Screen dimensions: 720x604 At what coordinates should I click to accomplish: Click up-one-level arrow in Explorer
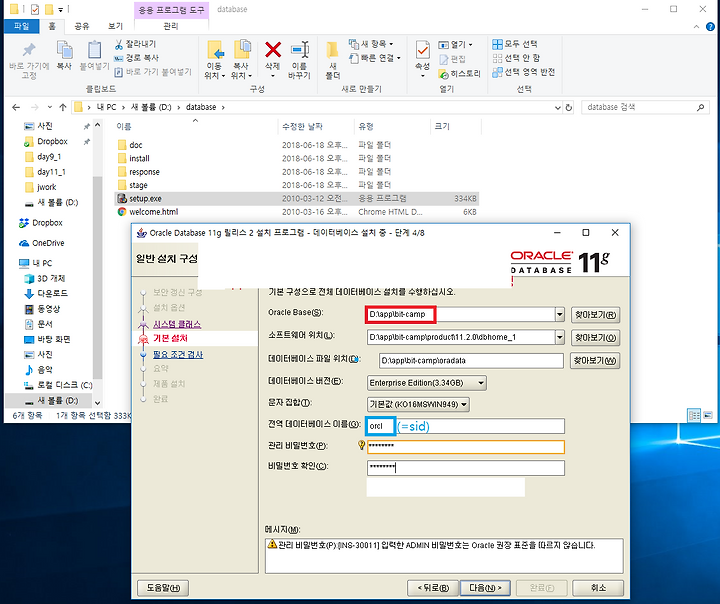[63, 107]
